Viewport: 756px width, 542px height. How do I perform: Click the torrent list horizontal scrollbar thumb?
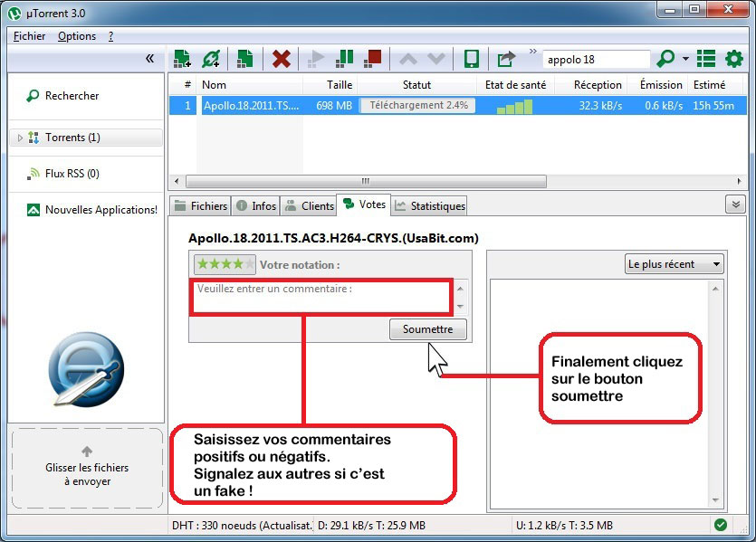(x=366, y=181)
